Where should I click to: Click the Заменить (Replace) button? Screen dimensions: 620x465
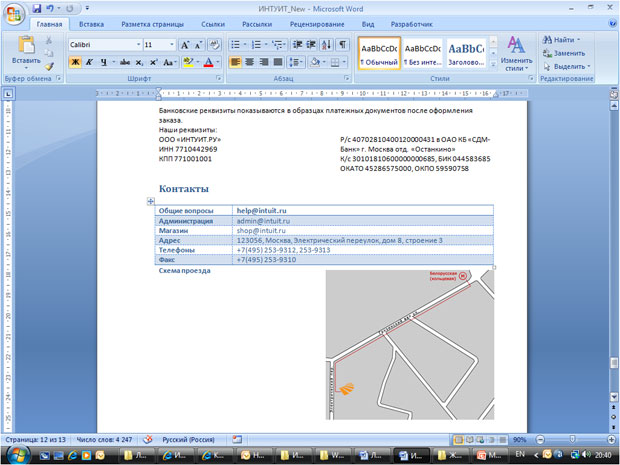(564, 53)
